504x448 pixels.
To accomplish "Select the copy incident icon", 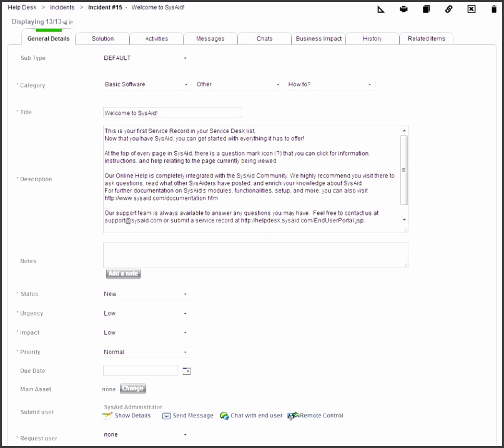I will pos(427,9).
